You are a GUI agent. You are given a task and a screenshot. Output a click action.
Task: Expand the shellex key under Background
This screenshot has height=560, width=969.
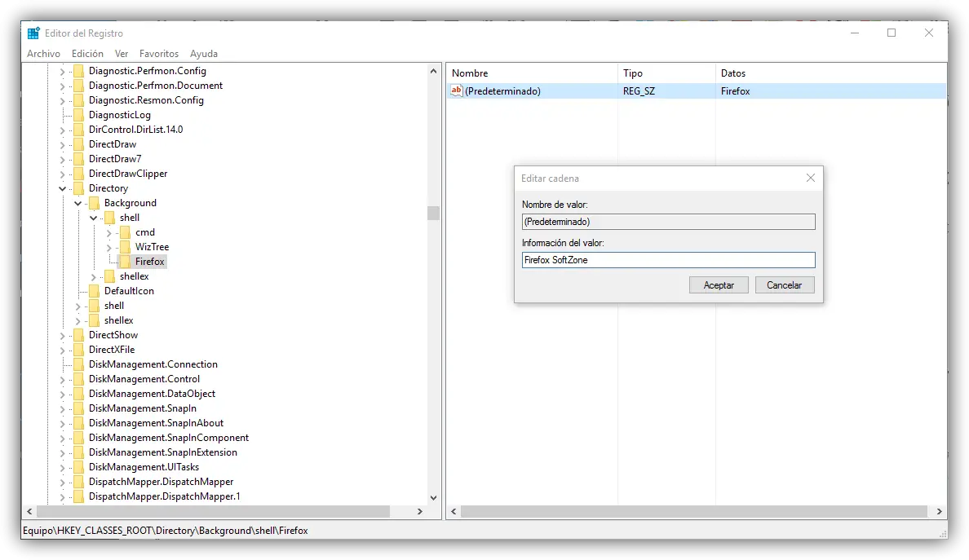(93, 276)
